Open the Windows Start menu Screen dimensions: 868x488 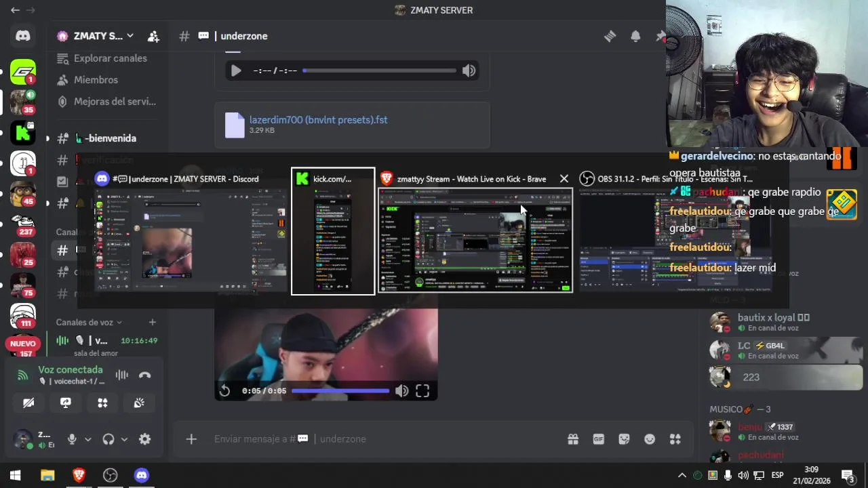[15, 475]
